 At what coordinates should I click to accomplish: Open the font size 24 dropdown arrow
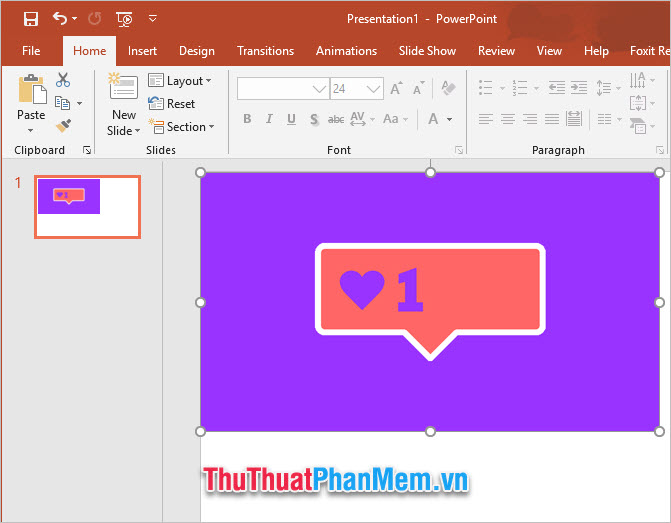click(x=374, y=89)
